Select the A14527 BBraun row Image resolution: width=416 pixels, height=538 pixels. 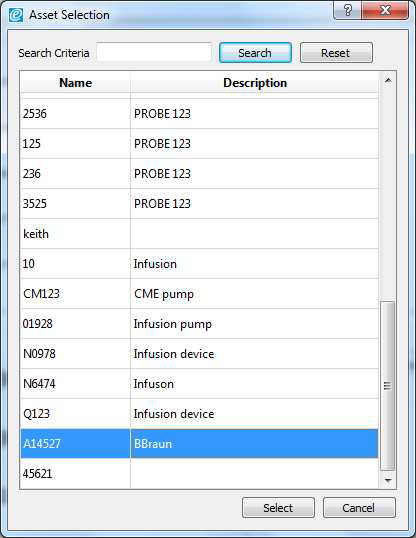coord(199,444)
